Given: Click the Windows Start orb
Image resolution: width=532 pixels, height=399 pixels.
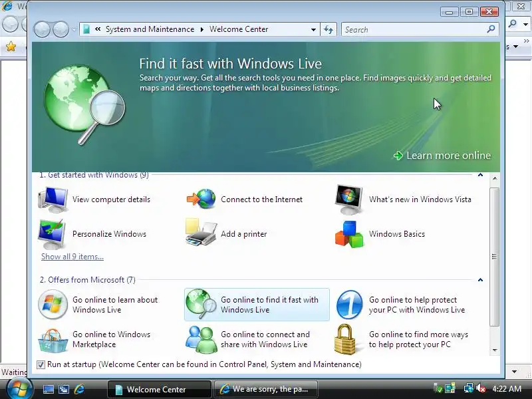Looking at the screenshot, I should (19, 389).
